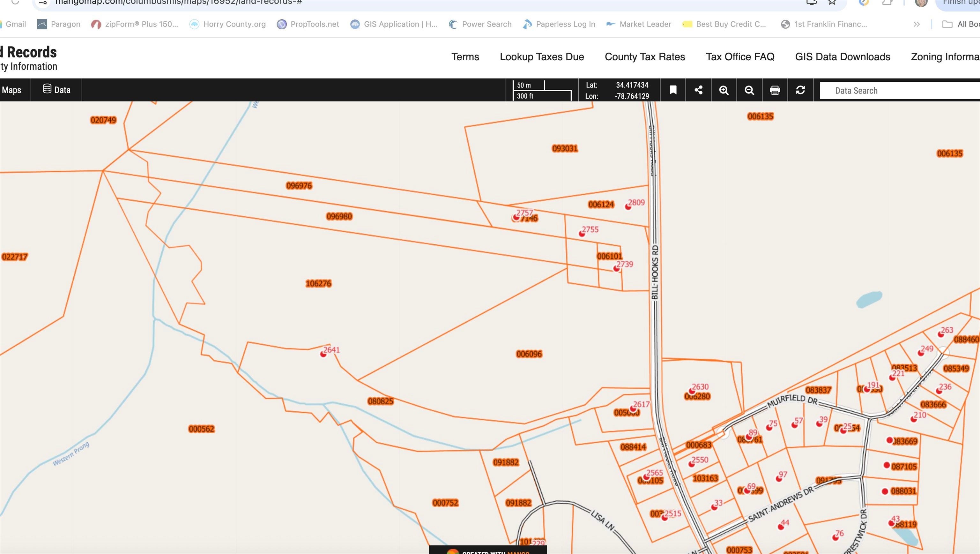Click address point 2809 marker
The width and height of the screenshot is (980, 554).
[x=628, y=206]
